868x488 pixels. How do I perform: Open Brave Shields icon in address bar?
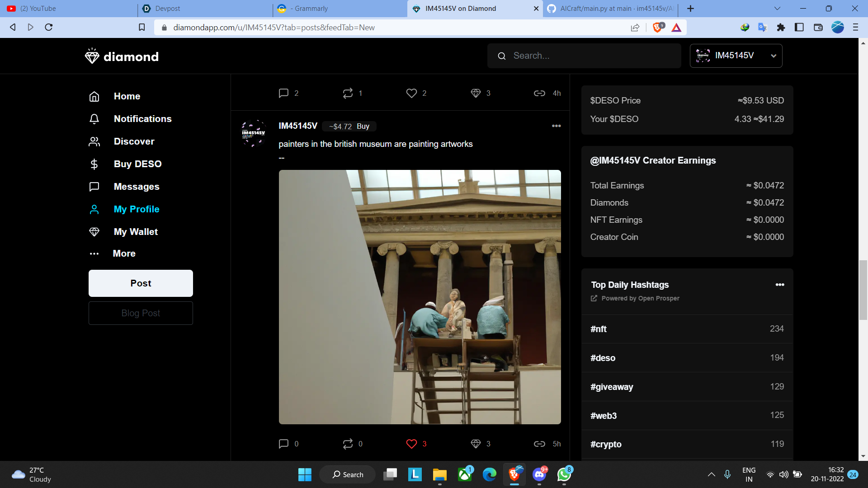[658, 28]
